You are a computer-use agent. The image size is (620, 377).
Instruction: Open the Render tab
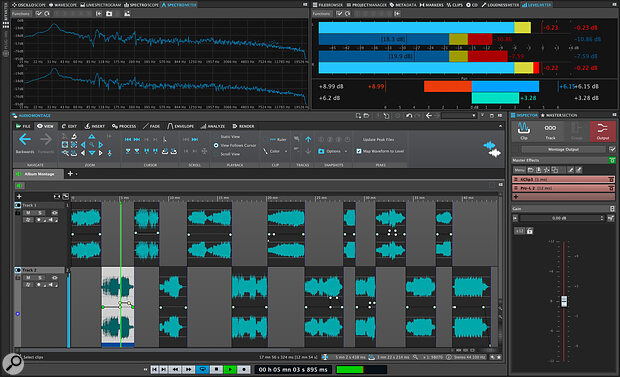pos(243,126)
